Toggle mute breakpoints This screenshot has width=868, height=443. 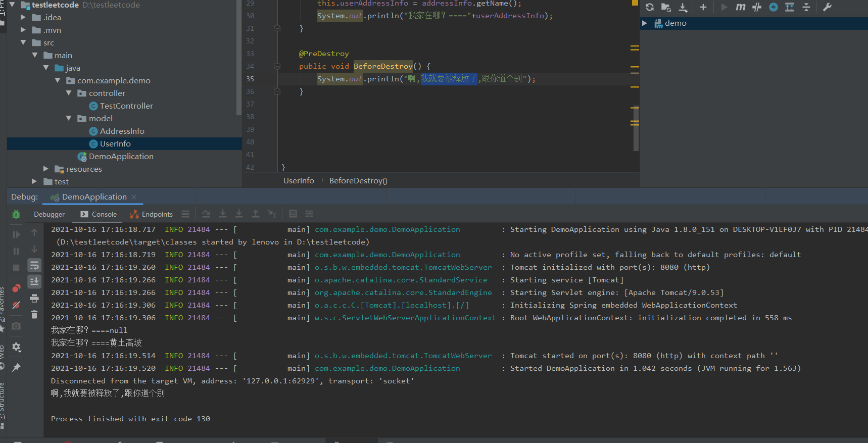(16, 305)
